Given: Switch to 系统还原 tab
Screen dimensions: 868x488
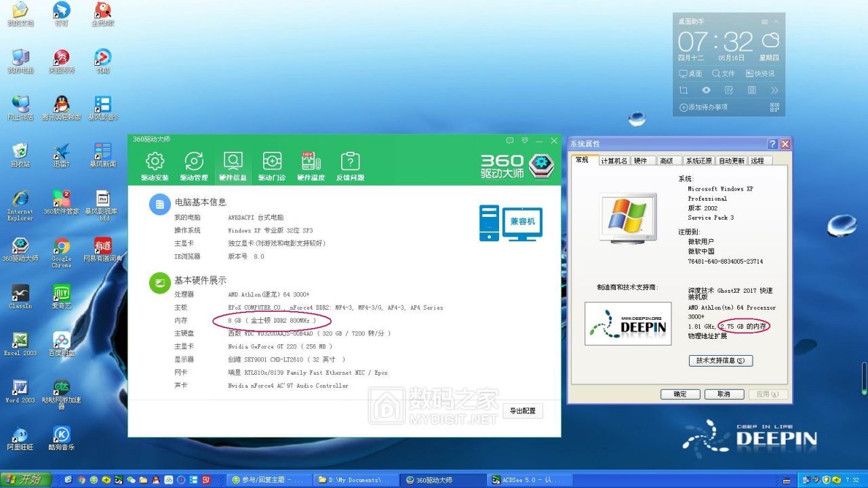Looking at the screenshot, I should 698,161.
